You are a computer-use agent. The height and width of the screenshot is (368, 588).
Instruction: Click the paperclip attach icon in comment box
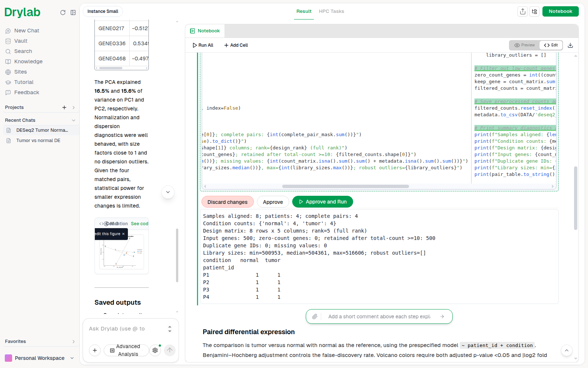click(x=315, y=316)
